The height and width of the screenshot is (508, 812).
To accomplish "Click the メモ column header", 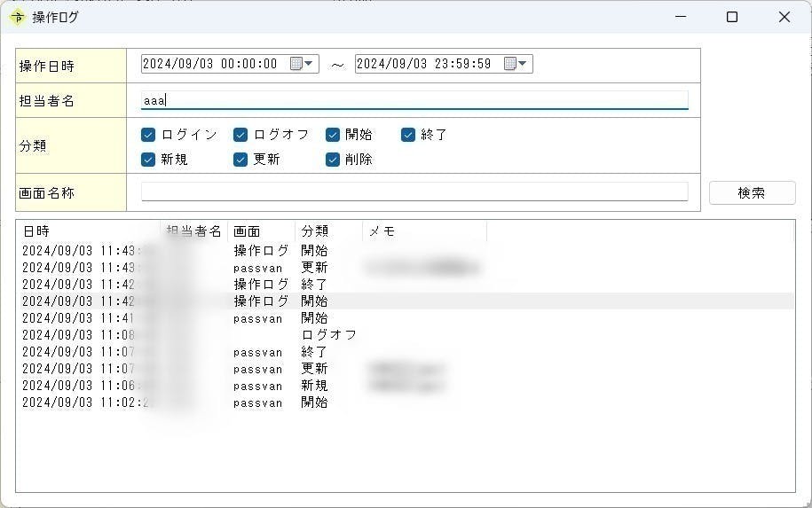I will coord(424,231).
